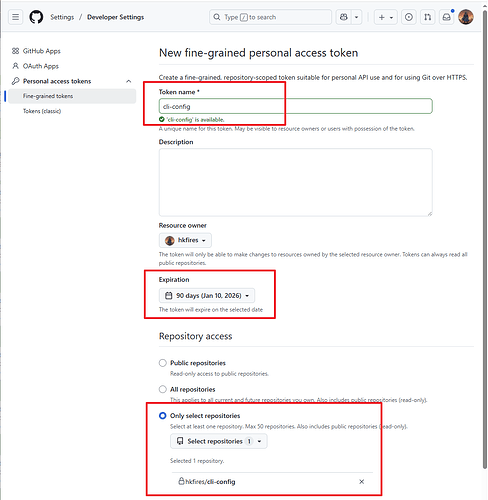Viewport: 488px width, 500px height.
Task: Go to Tokens (classic) in sidebar
Action: point(42,111)
